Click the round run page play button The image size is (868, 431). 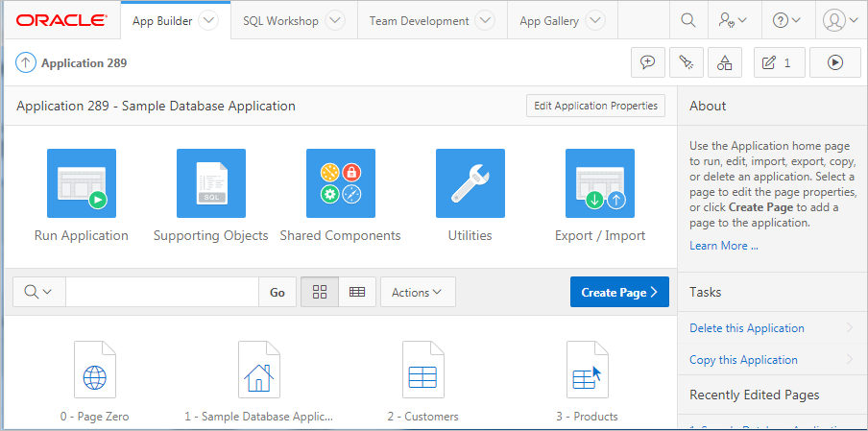click(x=834, y=62)
